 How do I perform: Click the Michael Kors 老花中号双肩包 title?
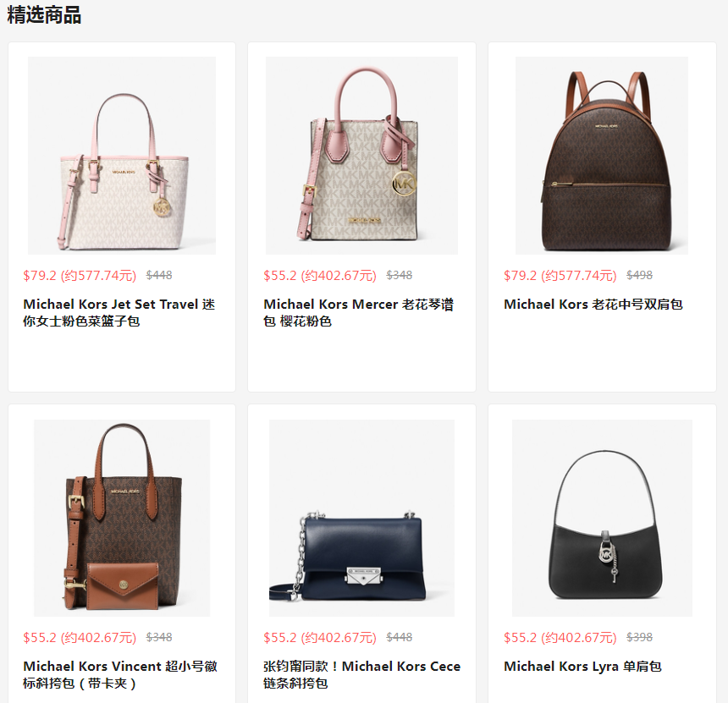click(x=593, y=305)
